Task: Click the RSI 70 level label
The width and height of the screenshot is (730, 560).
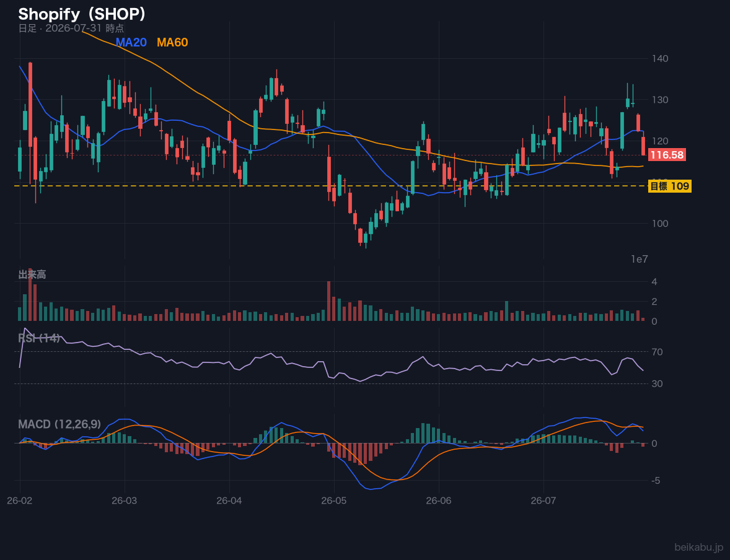Action: click(657, 352)
